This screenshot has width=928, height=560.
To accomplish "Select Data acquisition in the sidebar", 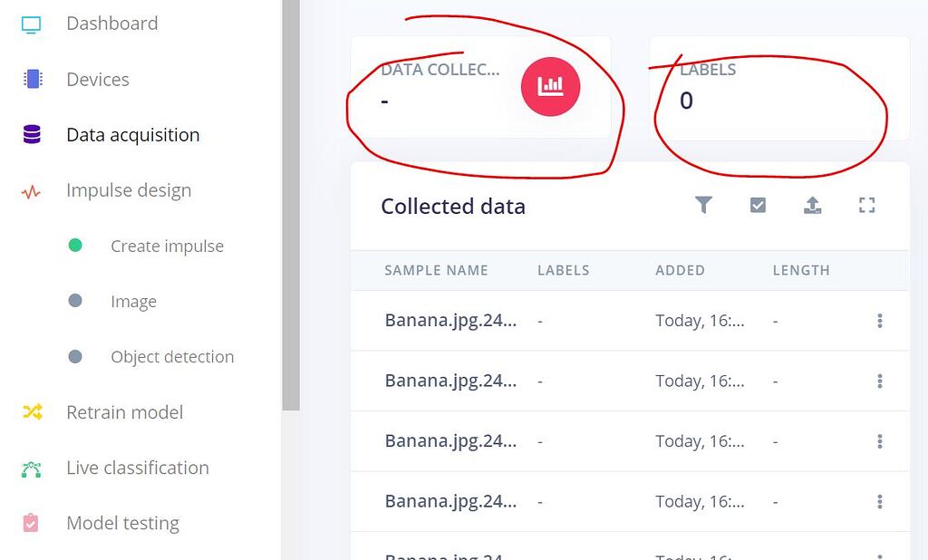I will [x=132, y=135].
